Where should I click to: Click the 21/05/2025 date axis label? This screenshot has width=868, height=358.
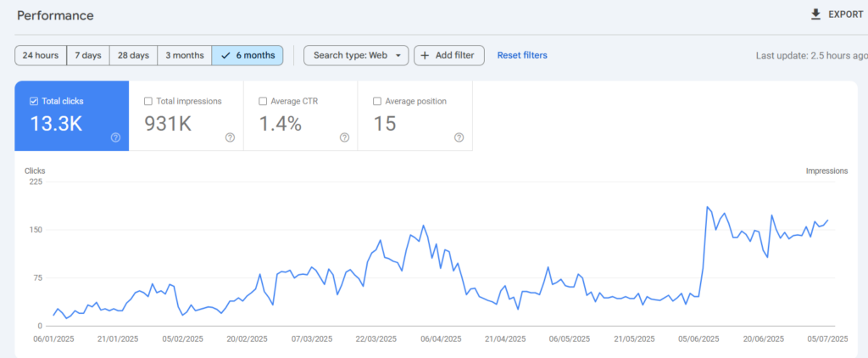coord(634,338)
